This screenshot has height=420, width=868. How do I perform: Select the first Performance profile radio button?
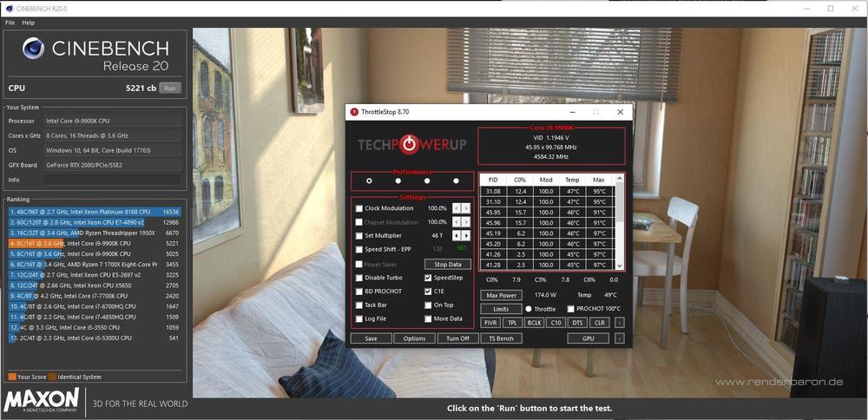tap(369, 181)
